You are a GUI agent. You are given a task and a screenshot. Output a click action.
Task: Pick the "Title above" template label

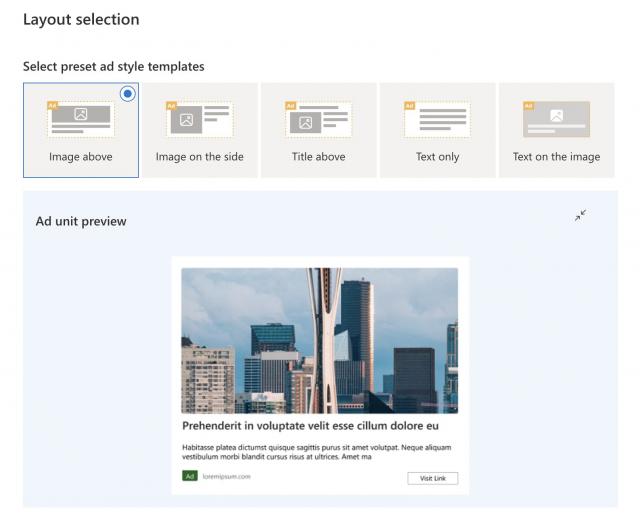318,157
